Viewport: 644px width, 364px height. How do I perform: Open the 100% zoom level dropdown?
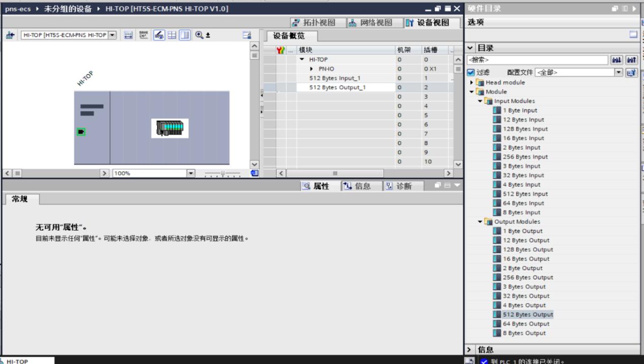(191, 173)
